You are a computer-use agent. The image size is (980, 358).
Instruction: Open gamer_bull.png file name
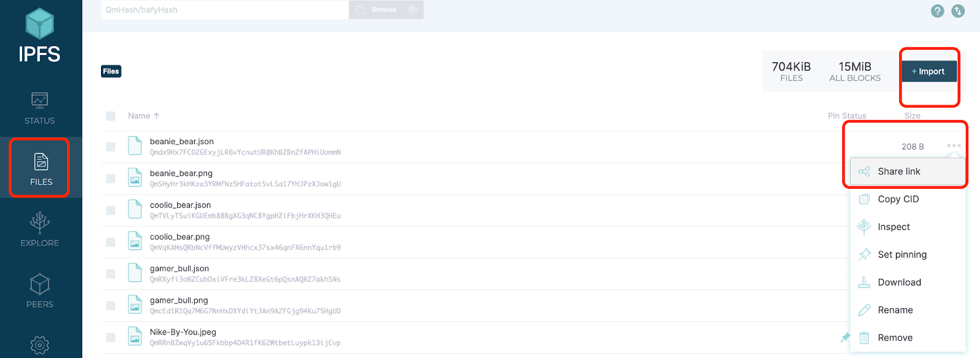179,300
